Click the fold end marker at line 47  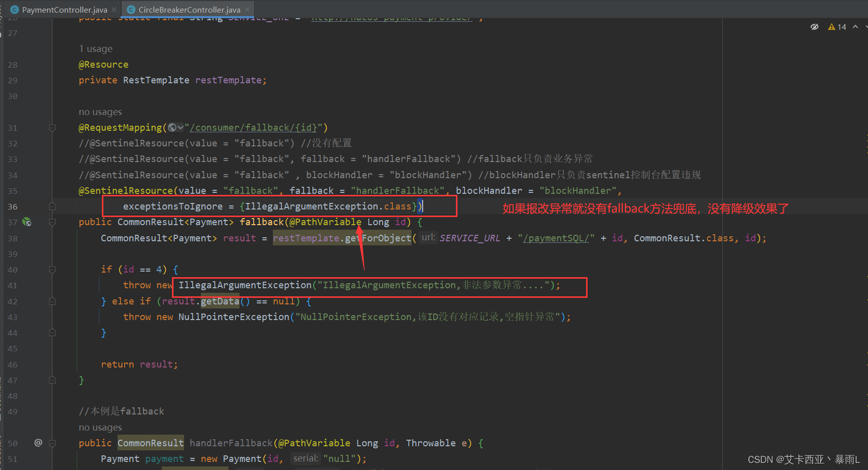click(x=52, y=380)
